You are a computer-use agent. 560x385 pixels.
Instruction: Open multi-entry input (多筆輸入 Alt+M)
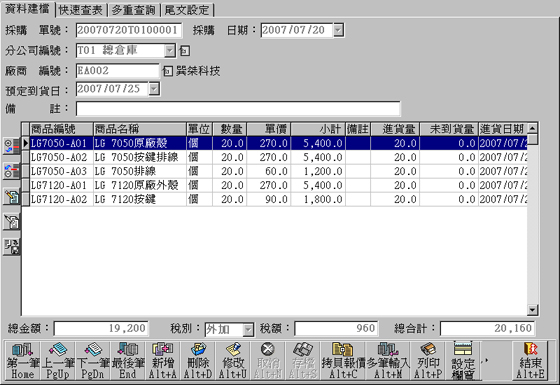pos(388,360)
